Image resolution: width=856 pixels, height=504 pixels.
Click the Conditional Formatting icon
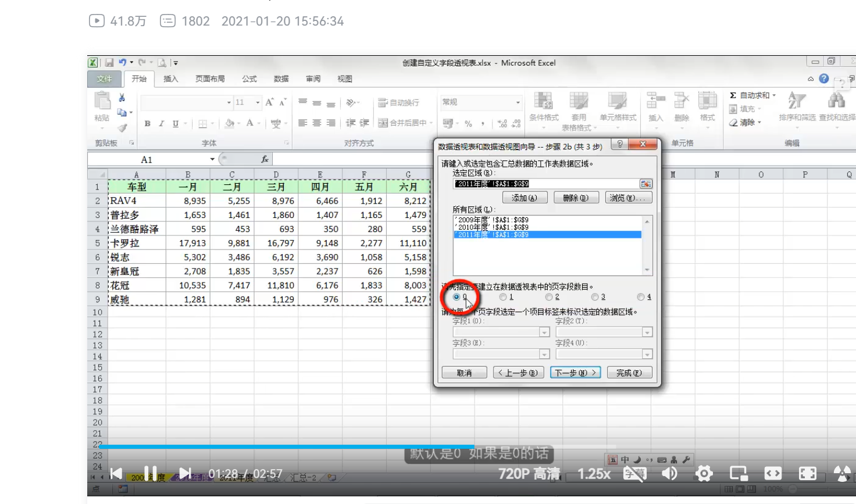(544, 101)
